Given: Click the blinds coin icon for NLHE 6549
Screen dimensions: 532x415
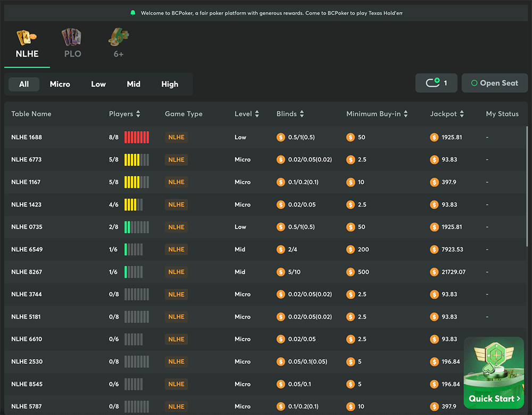Looking at the screenshot, I should (x=281, y=249).
